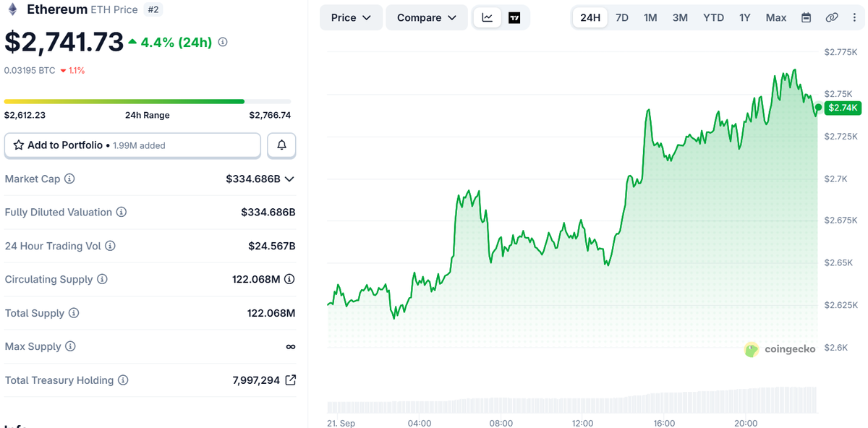Click the 4.4% (24h) change text
Image resolution: width=868 pixels, height=428 pixels.
point(176,43)
